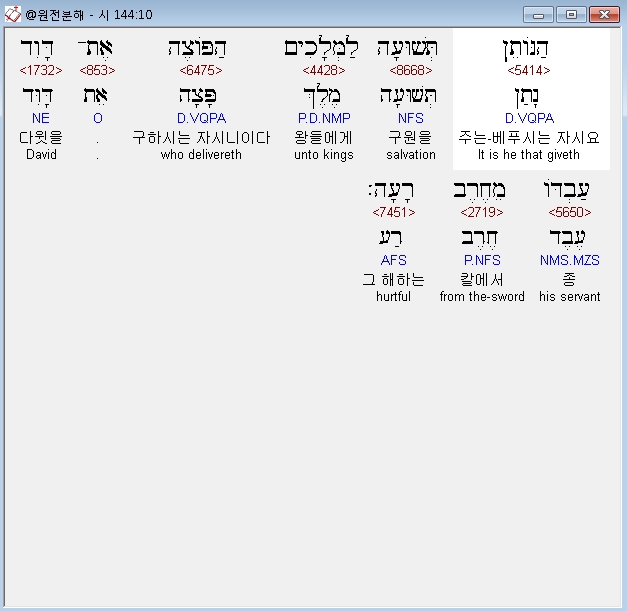The height and width of the screenshot is (611, 627).
Task: Close the 원전분해 window
Action: pos(605,15)
